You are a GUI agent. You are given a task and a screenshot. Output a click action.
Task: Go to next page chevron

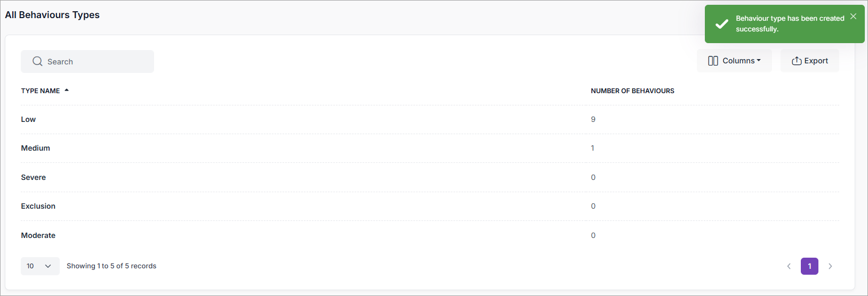(830, 266)
